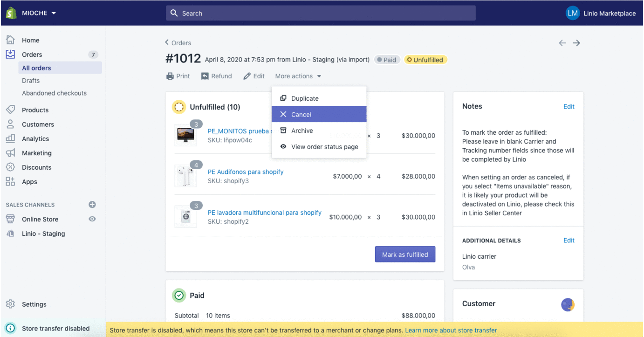This screenshot has width=644, height=337.
Task: Click the green Paid checkmark icon
Action: [x=179, y=295]
